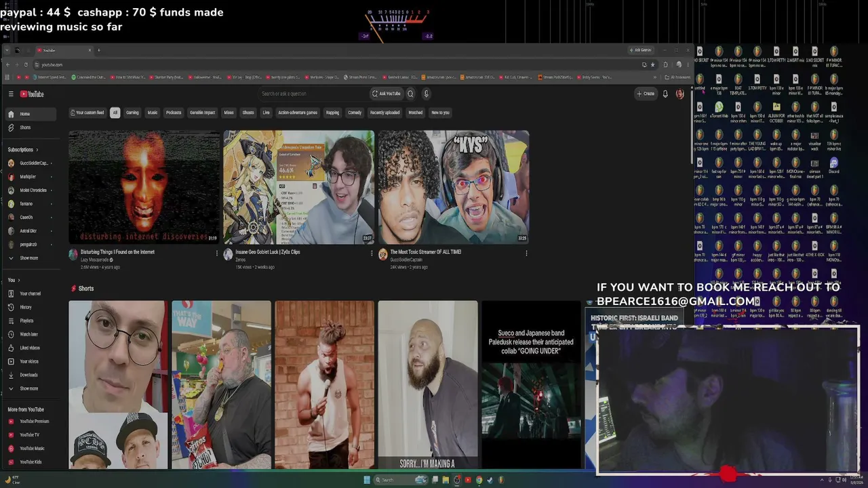The width and height of the screenshot is (868, 488).
Task: Close the YouTube browser tab
Action: click(90, 50)
